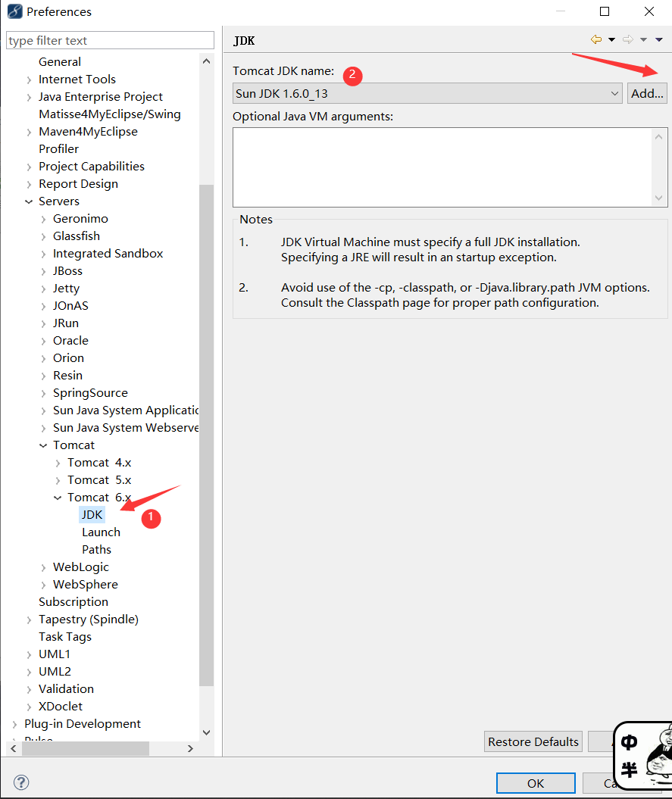Select the UML1 preferences item
The height and width of the screenshot is (799, 672).
coord(55,654)
